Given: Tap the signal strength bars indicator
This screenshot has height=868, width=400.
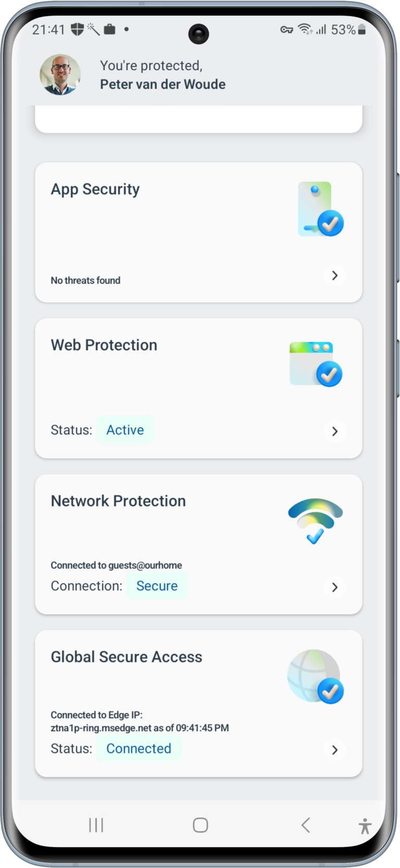Looking at the screenshot, I should click(x=322, y=31).
